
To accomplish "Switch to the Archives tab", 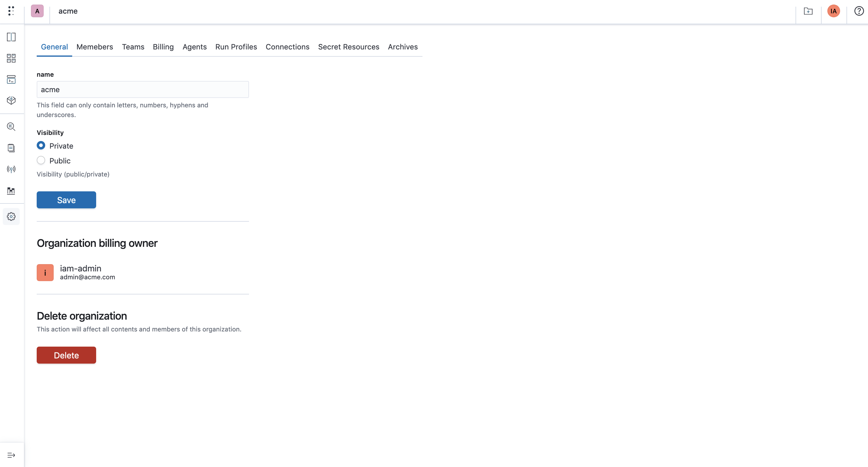I will click(x=403, y=47).
